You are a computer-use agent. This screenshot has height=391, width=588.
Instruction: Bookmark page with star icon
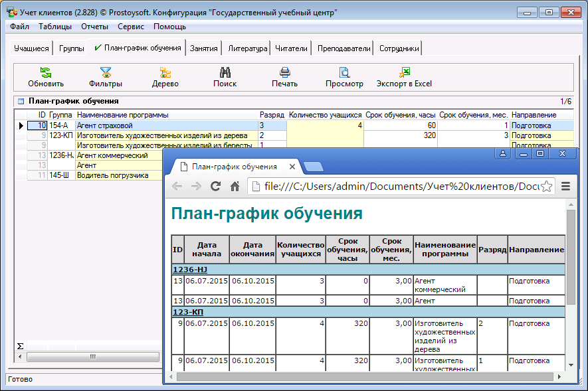click(x=546, y=187)
